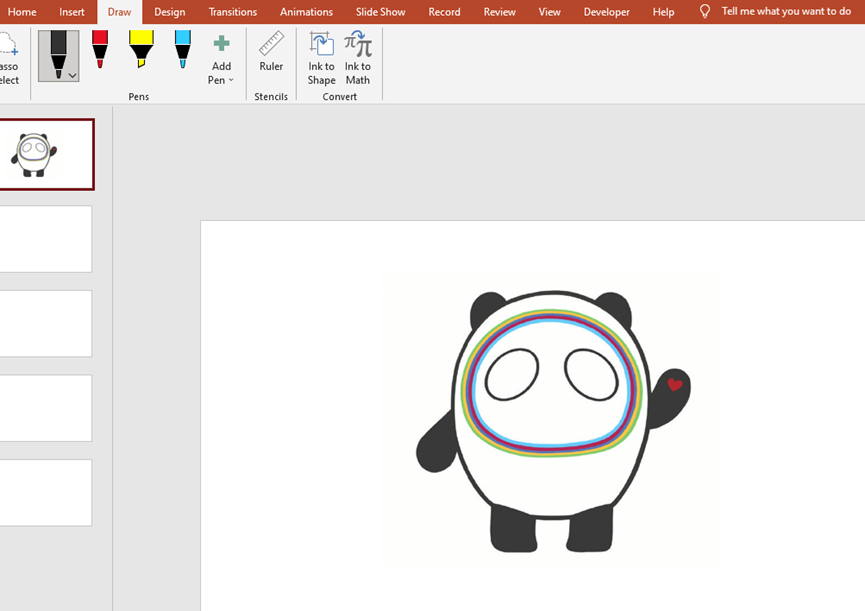Select the black pen tool
865x611 pixels.
coord(58,52)
